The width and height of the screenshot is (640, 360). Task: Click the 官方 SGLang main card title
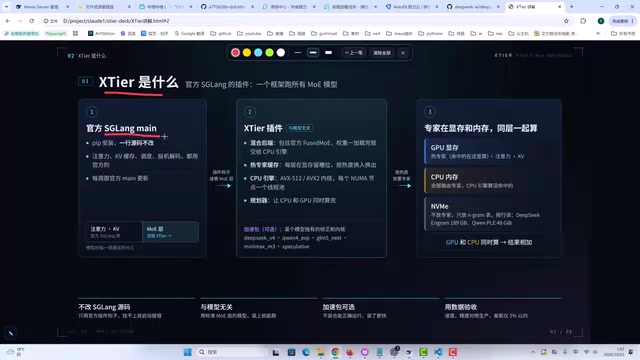[121, 128]
